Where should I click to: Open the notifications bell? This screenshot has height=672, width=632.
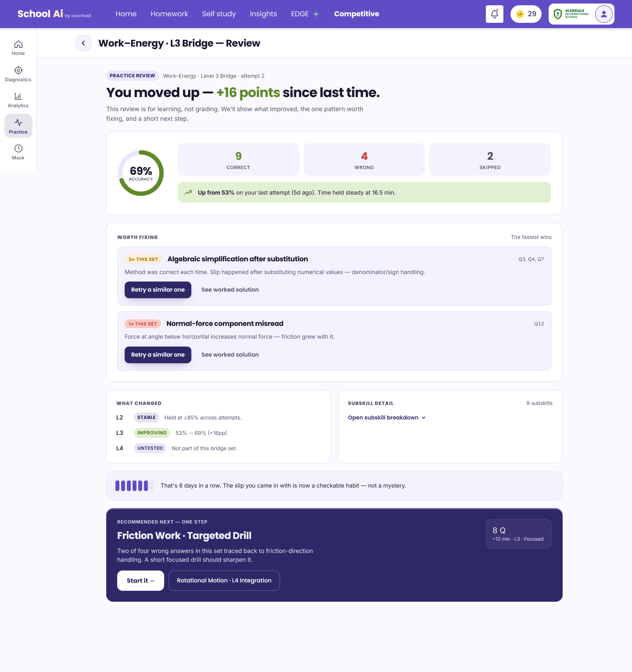point(494,14)
